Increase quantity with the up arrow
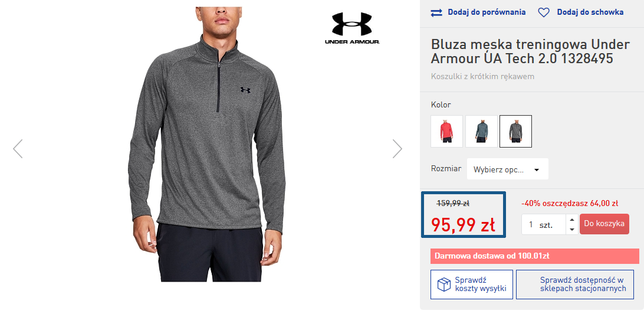 [571, 220]
